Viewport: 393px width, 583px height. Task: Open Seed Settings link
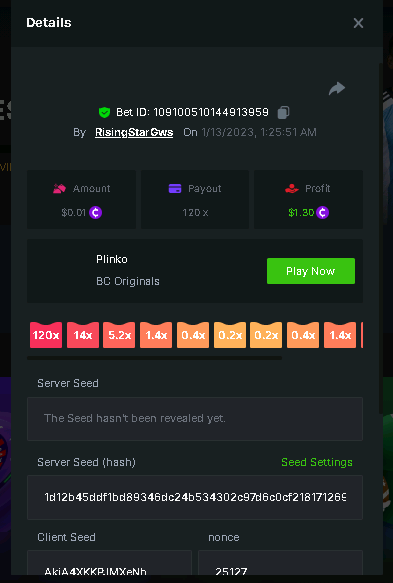tap(317, 462)
